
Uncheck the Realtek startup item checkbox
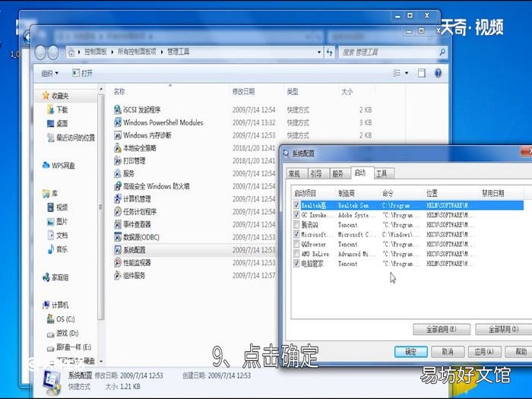coord(296,205)
